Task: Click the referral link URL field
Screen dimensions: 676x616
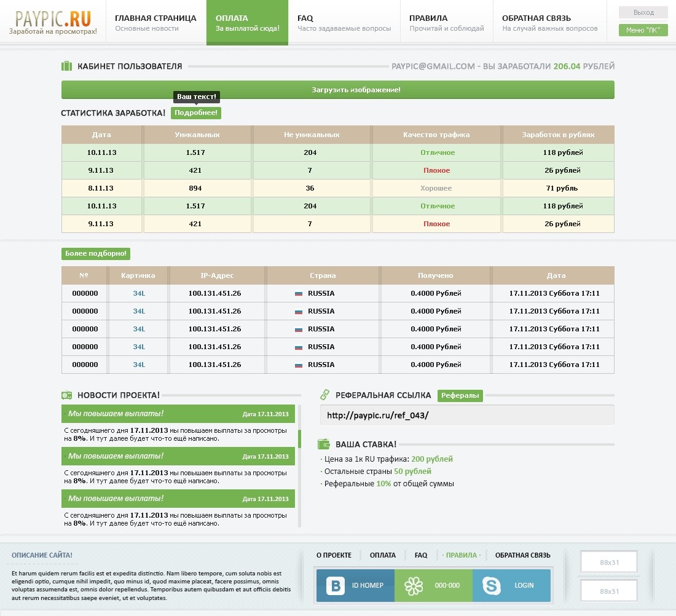Action: [466, 415]
